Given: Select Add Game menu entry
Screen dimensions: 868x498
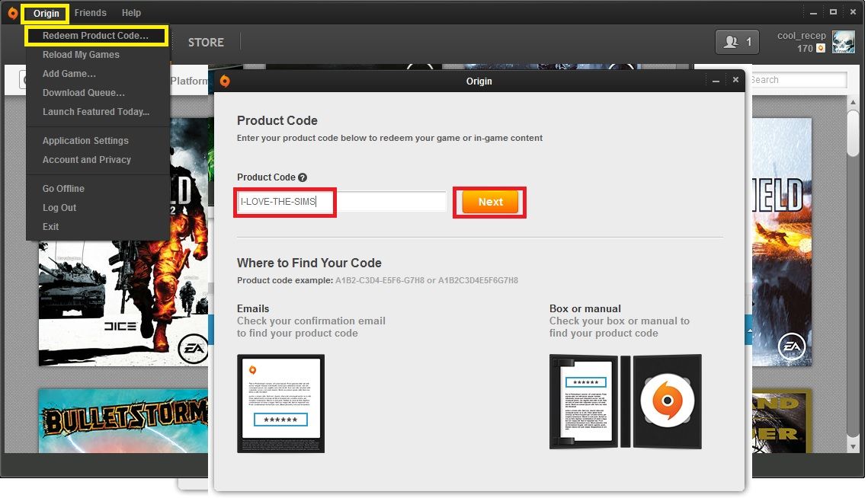Looking at the screenshot, I should click(69, 74).
